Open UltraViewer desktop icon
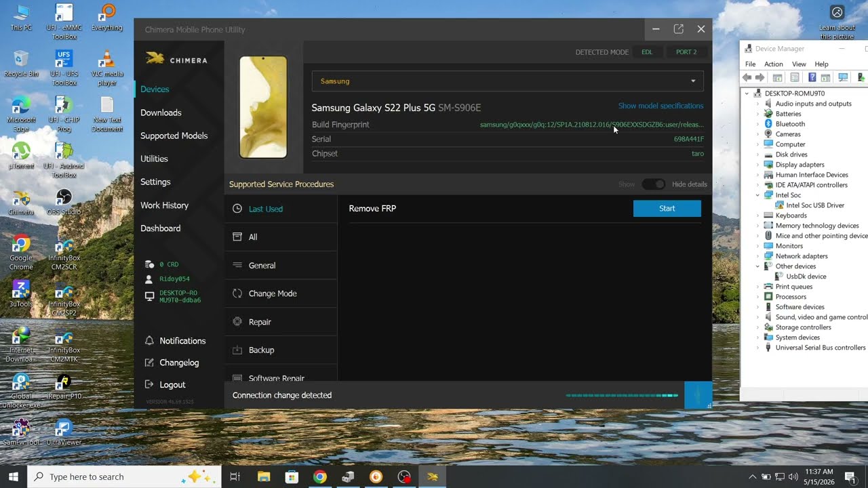Image resolution: width=868 pixels, height=488 pixels. pyautogui.click(x=64, y=432)
